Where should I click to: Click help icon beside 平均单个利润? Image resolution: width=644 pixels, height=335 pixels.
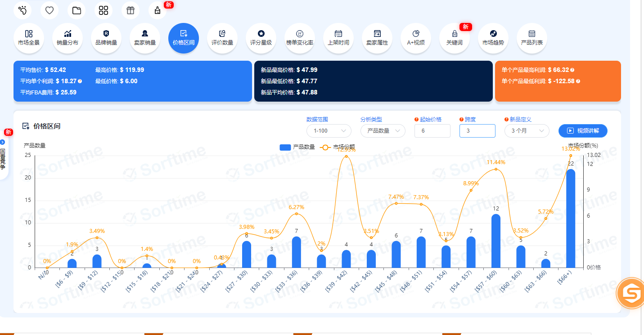[x=80, y=81]
